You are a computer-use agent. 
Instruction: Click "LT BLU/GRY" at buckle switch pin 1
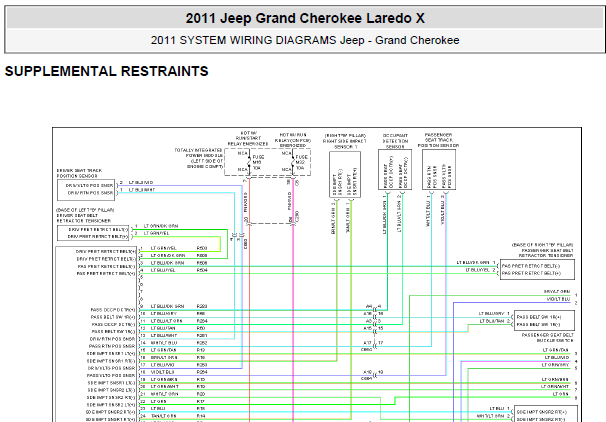click(x=492, y=314)
